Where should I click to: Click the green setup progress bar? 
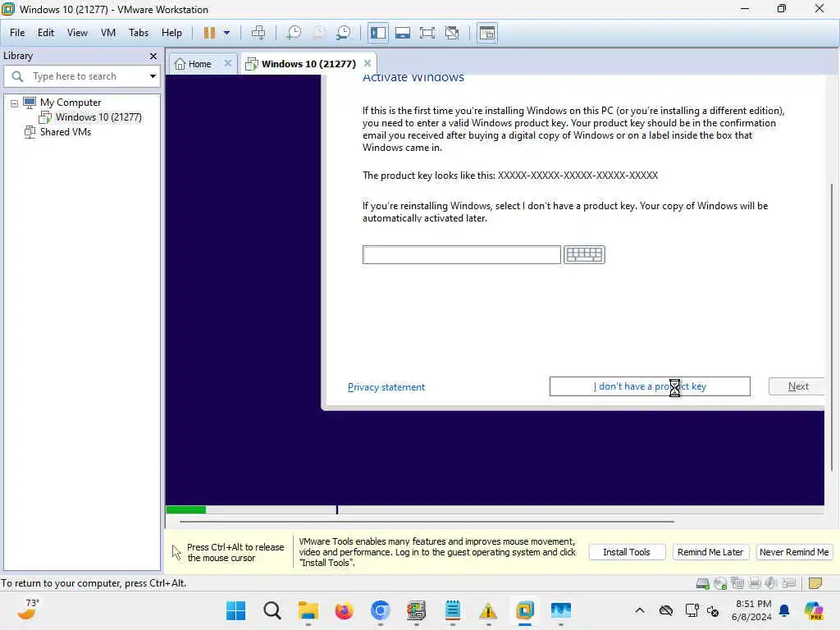click(x=186, y=509)
